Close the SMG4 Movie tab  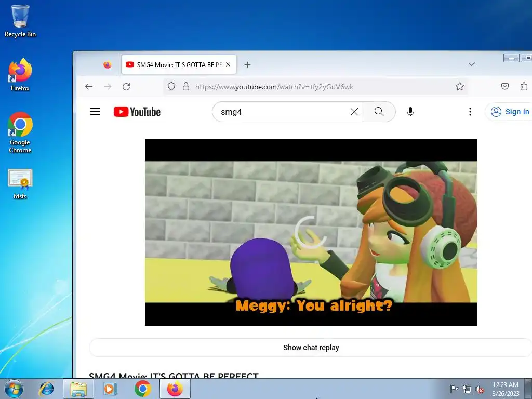tap(229, 64)
